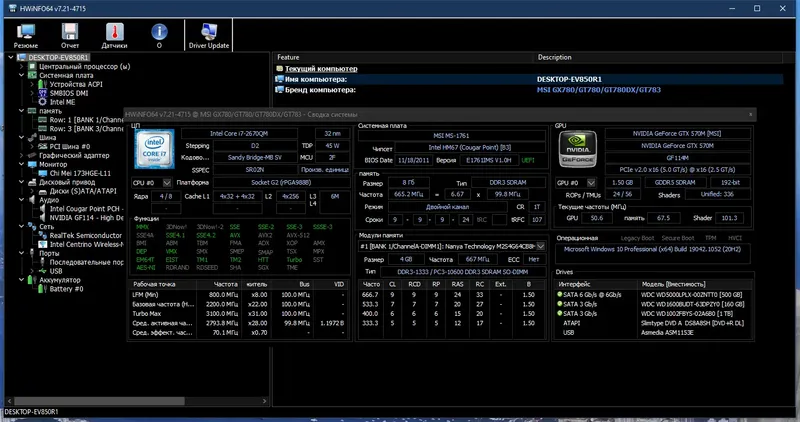
Task: Click the NVIDIA GeForce GTX 570M [MSI] field
Action: pyautogui.click(x=677, y=134)
